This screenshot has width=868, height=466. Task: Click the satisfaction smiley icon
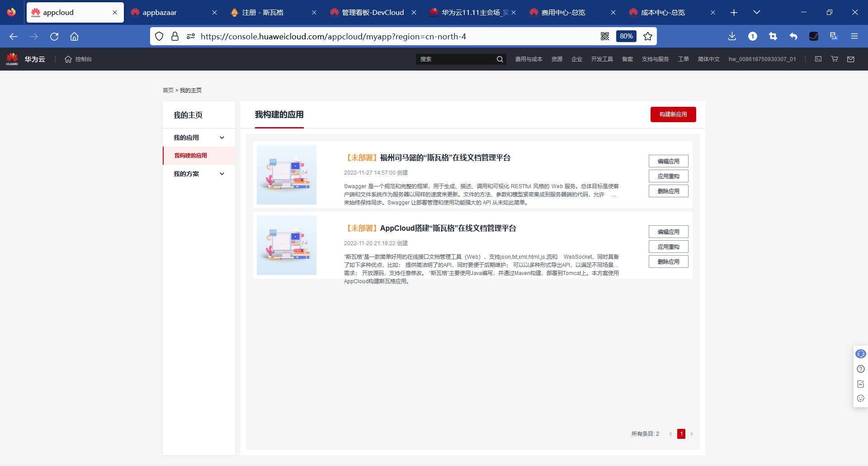[861, 398]
